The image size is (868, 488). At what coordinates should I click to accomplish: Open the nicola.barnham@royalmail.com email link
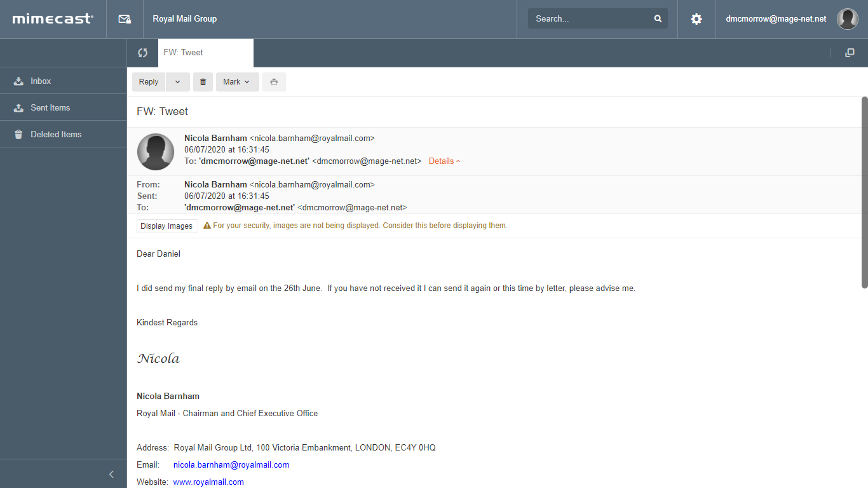[231, 465]
